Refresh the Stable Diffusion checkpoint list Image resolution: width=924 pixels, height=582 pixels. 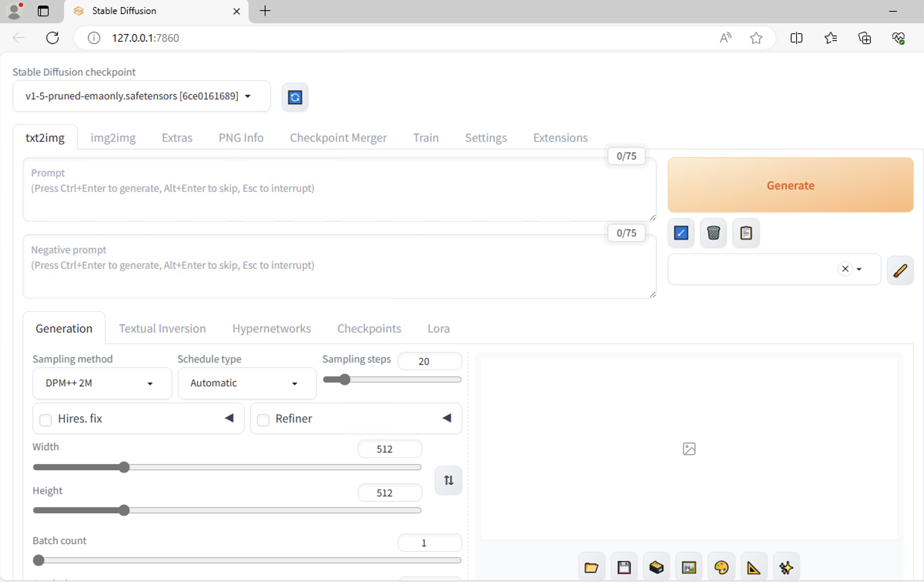point(295,97)
